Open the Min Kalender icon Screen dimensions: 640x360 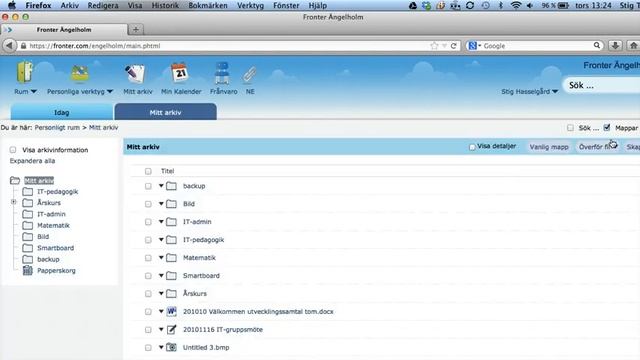click(180, 73)
